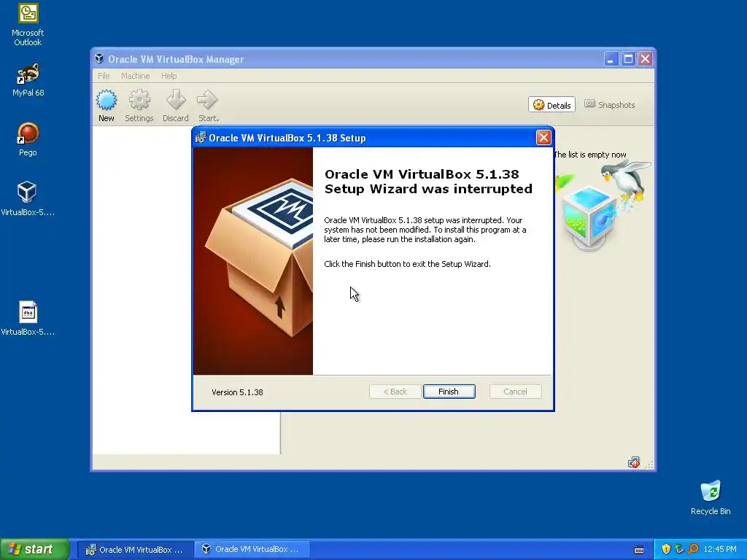Maximize the VirtualBox Manager window
The image size is (747, 560).
tap(628, 59)
